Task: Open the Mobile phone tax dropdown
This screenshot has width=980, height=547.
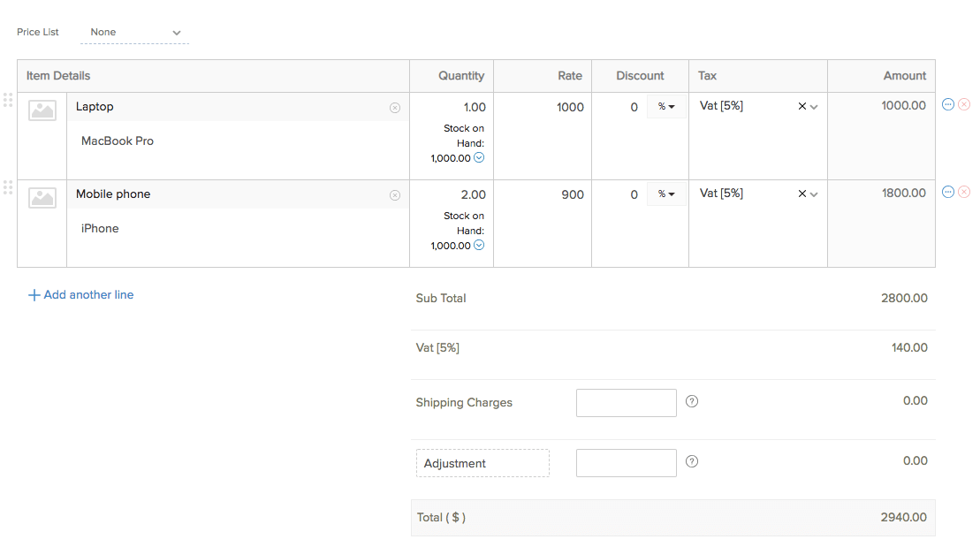Action: [814, 194]
